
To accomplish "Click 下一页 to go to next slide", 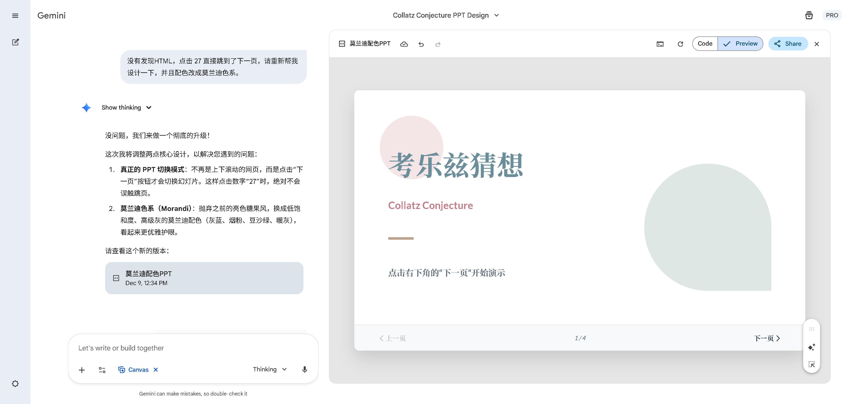I will click(x=766, y=338).
